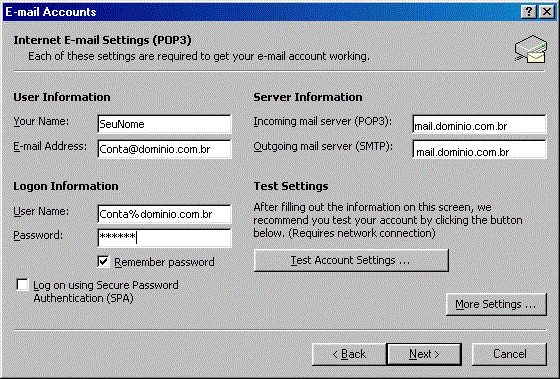This screenshot has width=560, height=379.
Task: Click the Your Name input field
Action: [x=164, y=124]
